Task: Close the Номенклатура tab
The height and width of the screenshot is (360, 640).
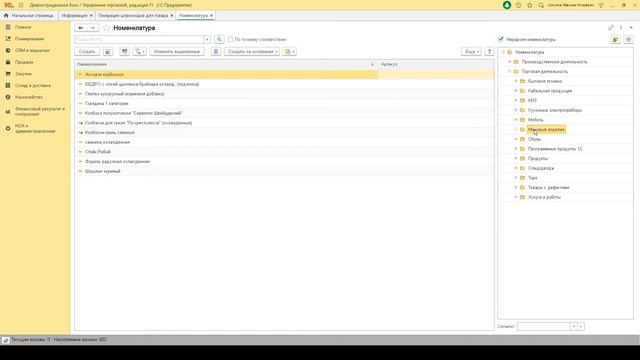Action: 211,16
